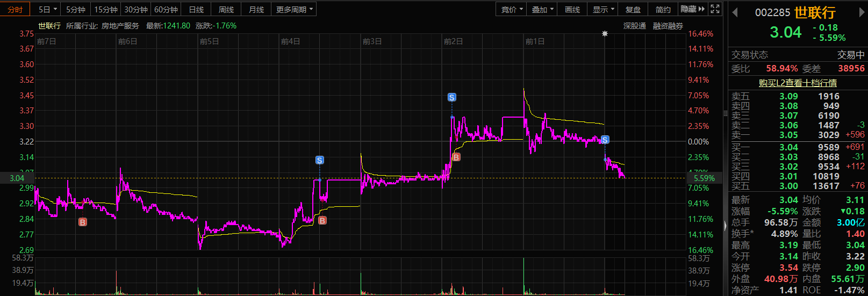Collapse side panel via divider arrow
The height and width of the screenshot is (296, 868).
pos(726,225)
